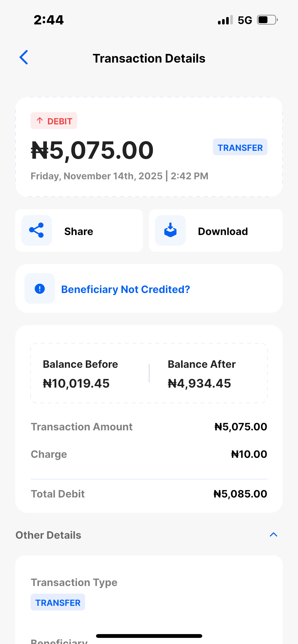Tap the ₦5,075.00 debit amount heading
The height and width of the screenshot is (644, 298).
click(92, 151)
